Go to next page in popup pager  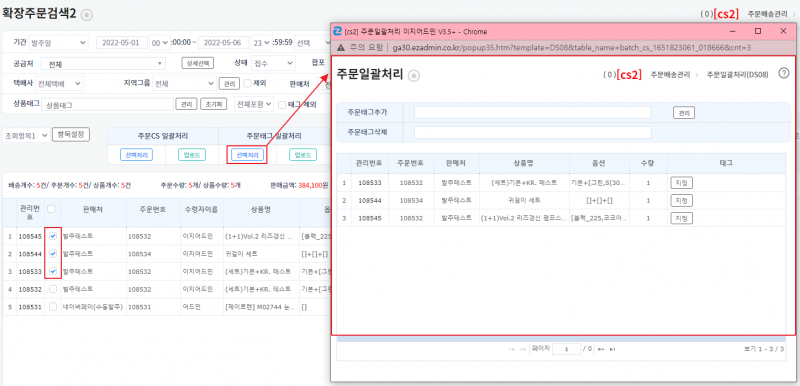pyautogui.click(x=601, y=349)
